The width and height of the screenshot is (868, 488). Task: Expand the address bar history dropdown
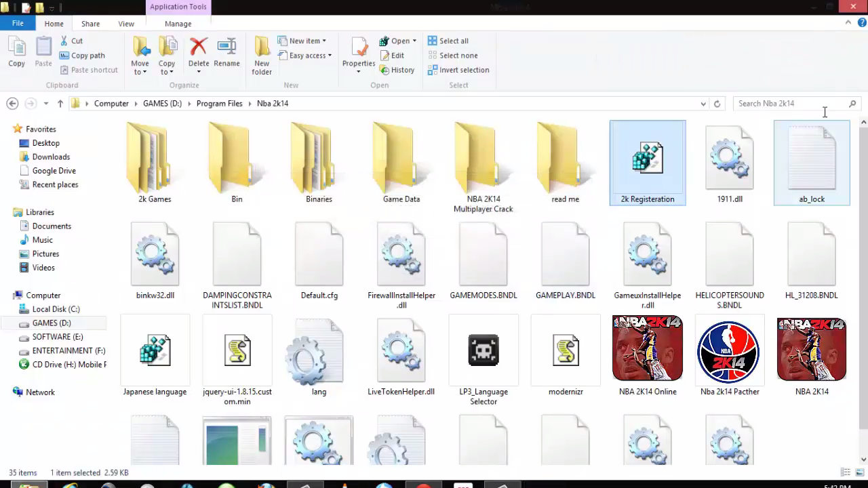coord(703,104)
